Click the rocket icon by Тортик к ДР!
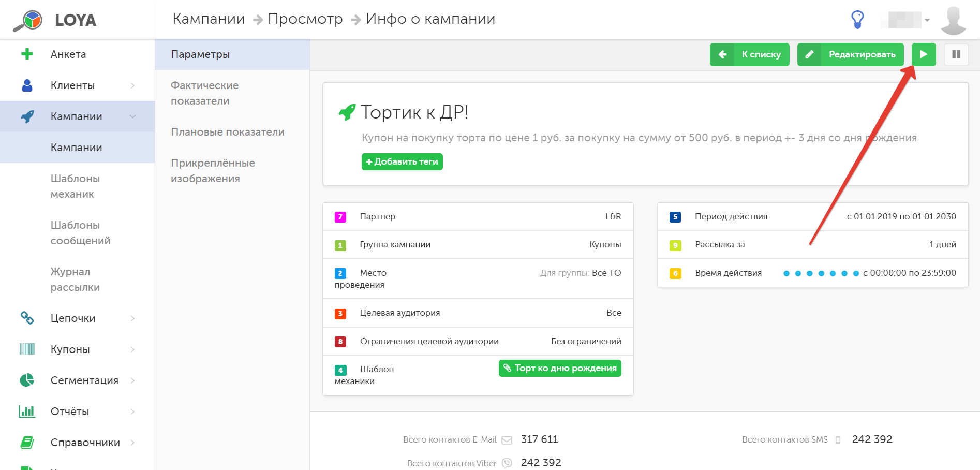The image size is (980, 470). point(347,112)
